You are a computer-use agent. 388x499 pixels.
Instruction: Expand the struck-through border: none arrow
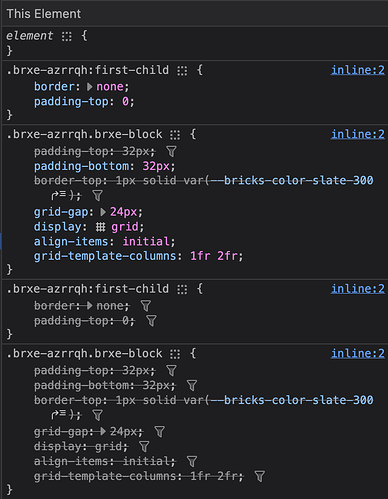(89, 306)
